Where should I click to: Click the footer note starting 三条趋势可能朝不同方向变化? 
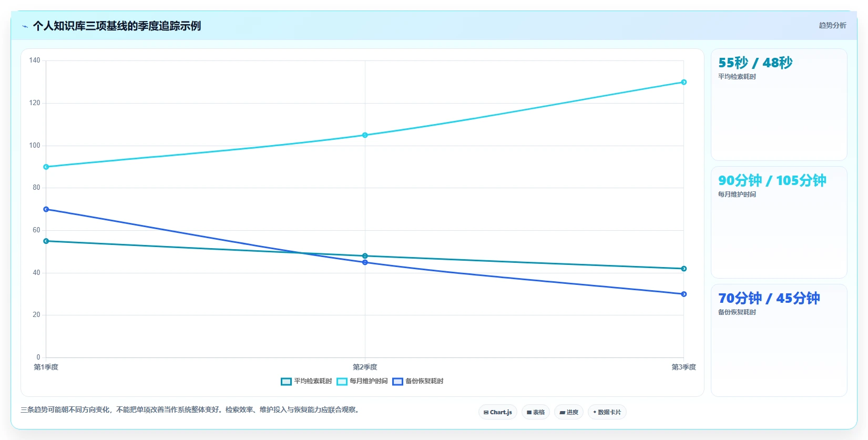pyautogui.click(x=191, y=410)
